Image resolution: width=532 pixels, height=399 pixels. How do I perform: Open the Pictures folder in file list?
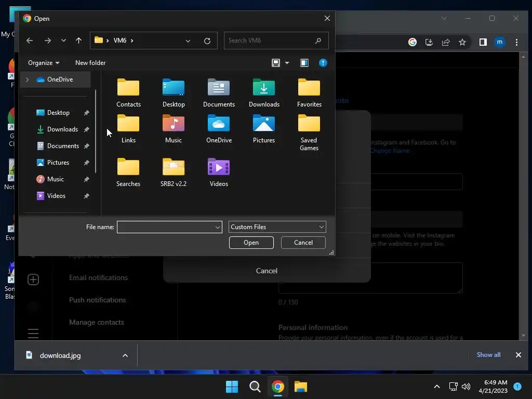coord(264,129)
